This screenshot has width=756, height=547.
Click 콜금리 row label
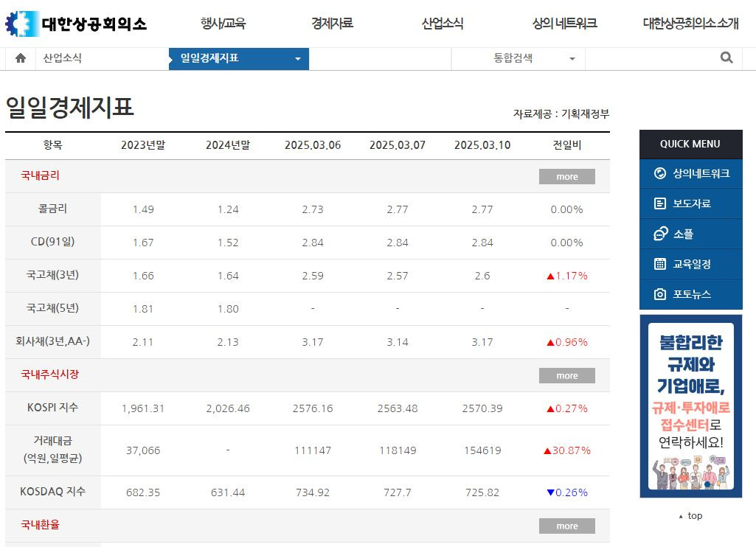pyautogui.click(x=52, y=209)
